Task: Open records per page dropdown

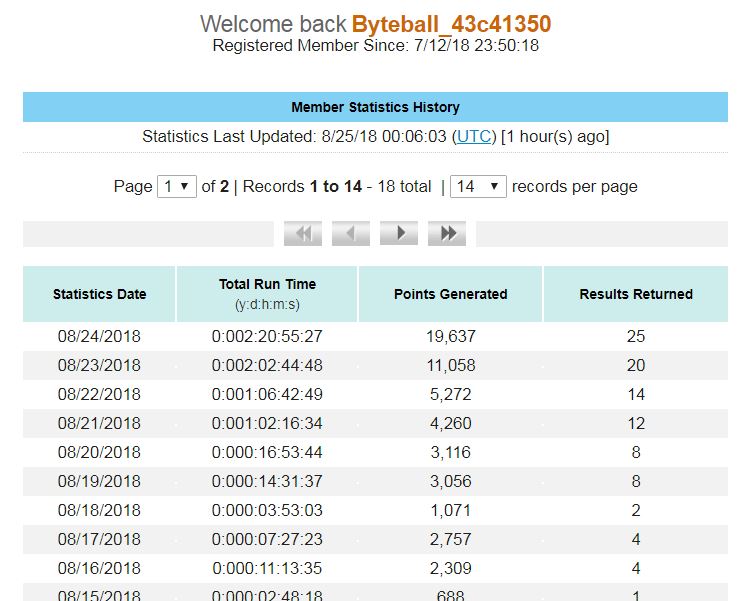Action: pos(478,186)
